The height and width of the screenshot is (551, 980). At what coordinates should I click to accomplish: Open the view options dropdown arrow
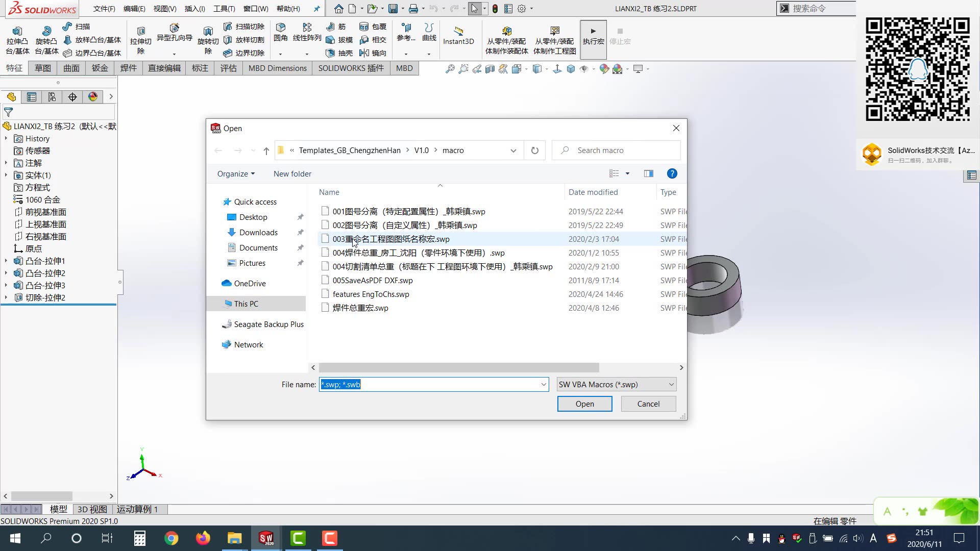coord(627,174)
